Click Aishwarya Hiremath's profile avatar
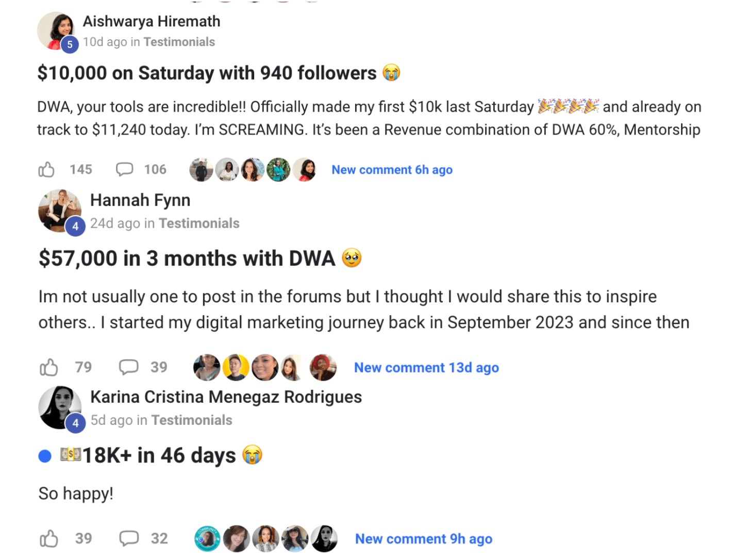Screen dimensions: 732x560 coord(56,31)
